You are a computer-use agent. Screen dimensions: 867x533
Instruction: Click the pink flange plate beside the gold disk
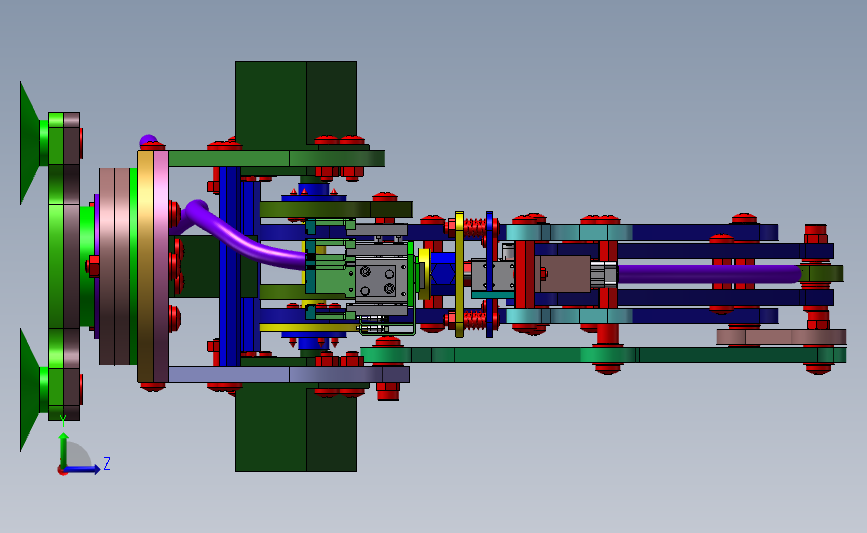tap(161, 266)
